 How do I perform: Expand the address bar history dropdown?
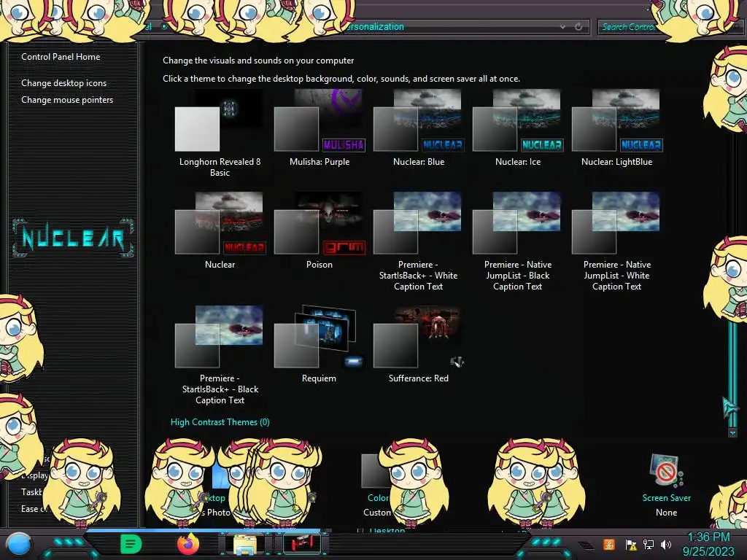[562, 27]
